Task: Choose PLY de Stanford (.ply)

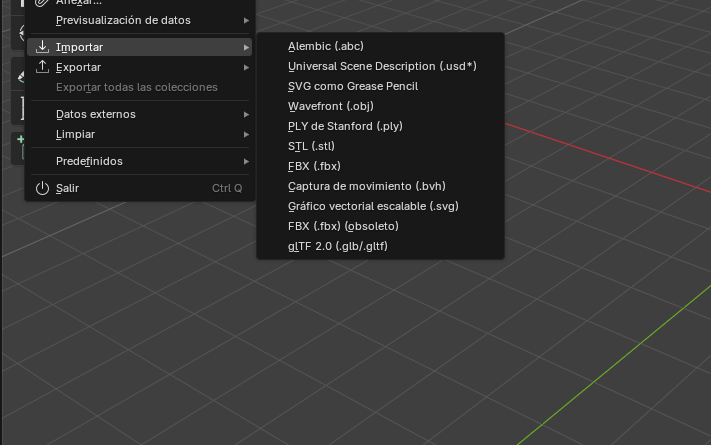Action: point(380,126)
